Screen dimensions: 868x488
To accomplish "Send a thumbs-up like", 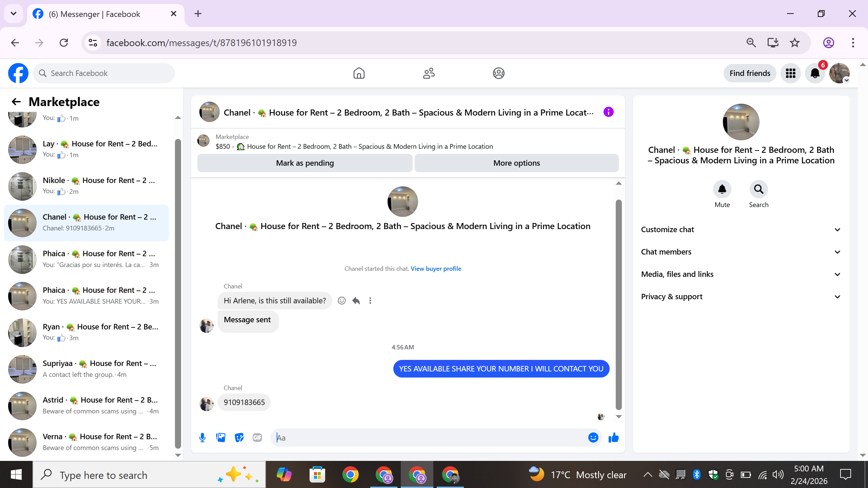I will [x=613, y=438].
